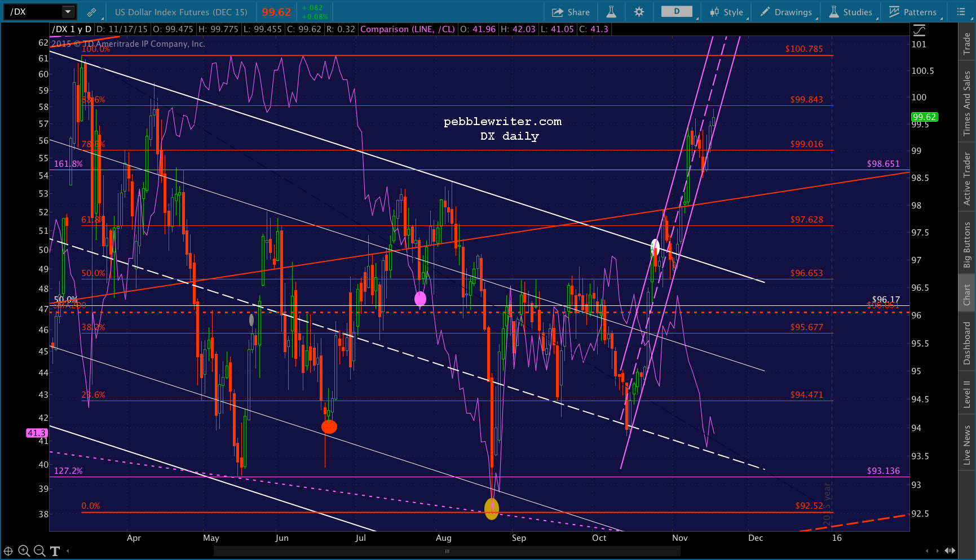The image size is (976, 560).
Task: Open the Studies menu
Action: [x=851, y=12]
